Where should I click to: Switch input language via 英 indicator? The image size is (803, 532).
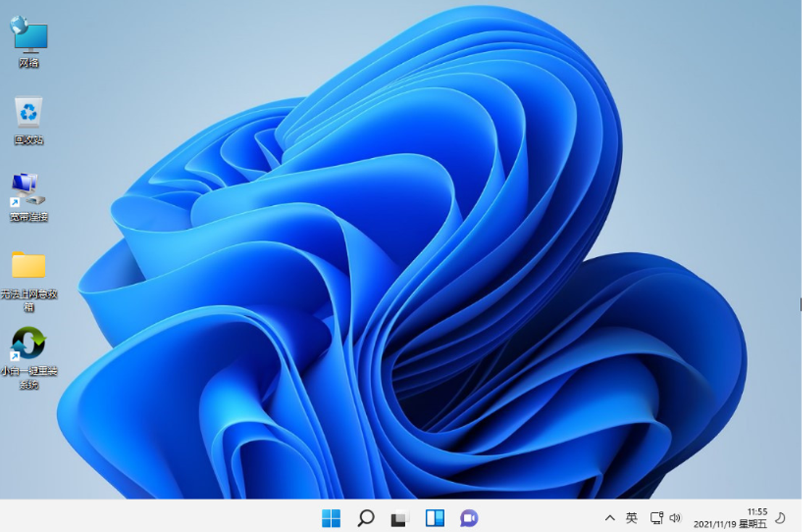tap(631, 518)
